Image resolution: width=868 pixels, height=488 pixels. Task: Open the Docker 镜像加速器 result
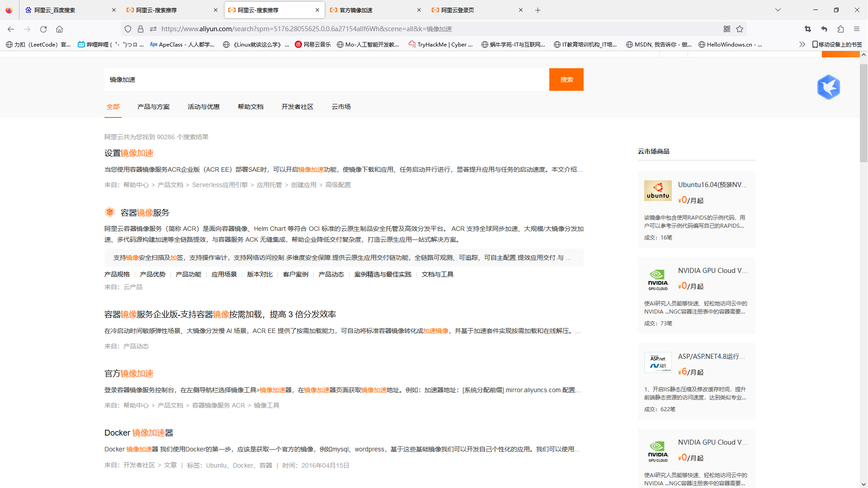(x=139, y=432)
